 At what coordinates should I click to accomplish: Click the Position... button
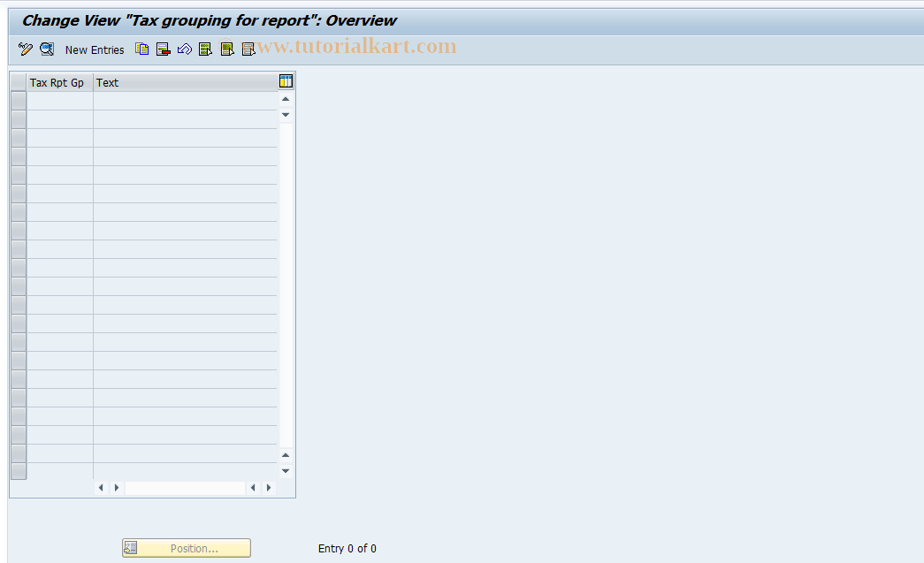click(187, 548)
